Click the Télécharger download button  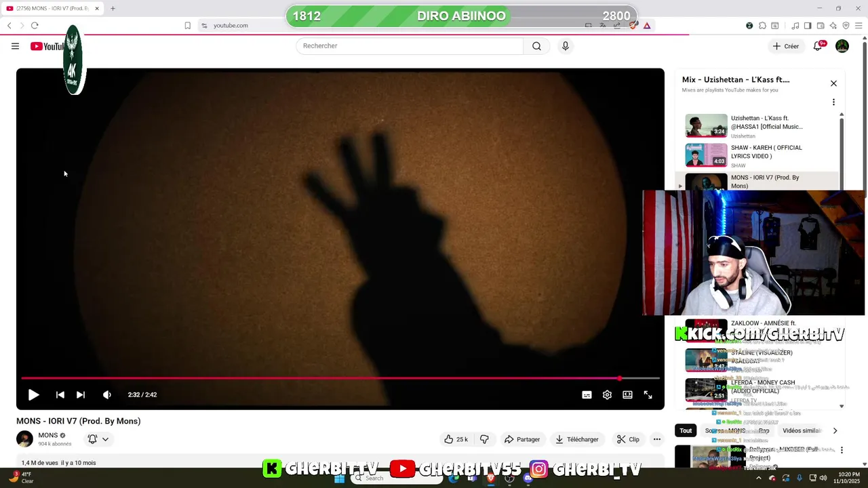tap(576, 439)
